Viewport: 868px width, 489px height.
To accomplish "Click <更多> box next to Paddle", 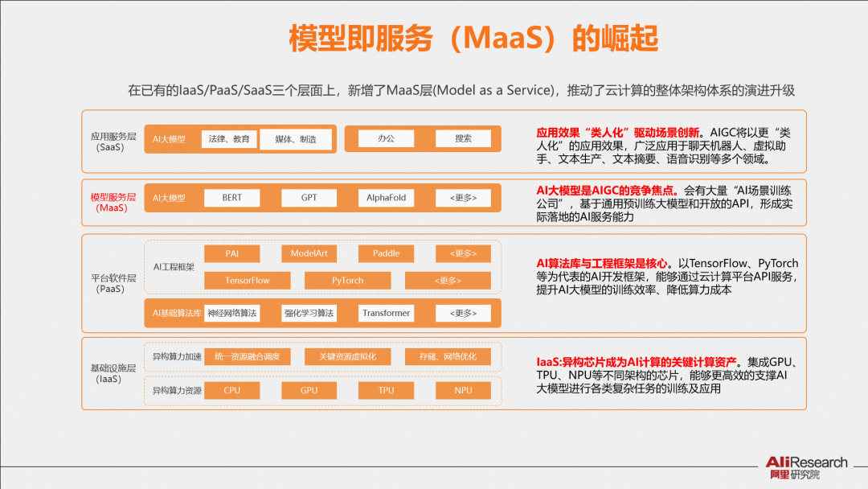I will 463,253.
